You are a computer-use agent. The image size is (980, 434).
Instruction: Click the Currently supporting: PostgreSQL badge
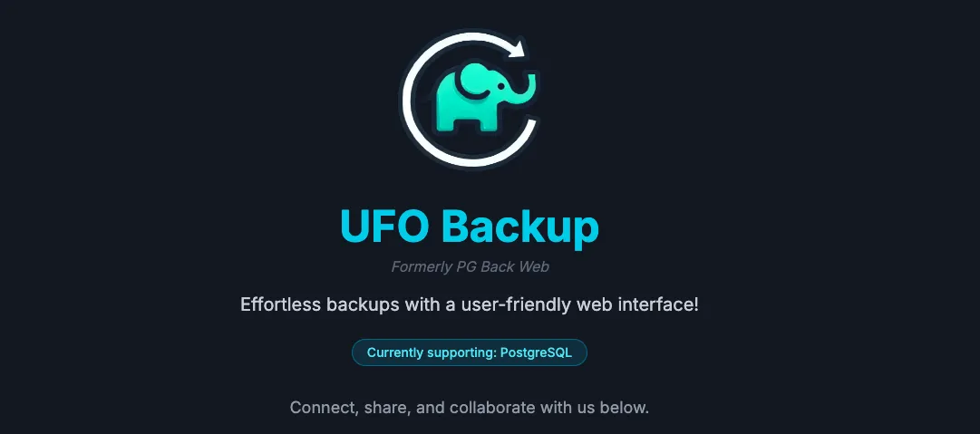(470, 352)
